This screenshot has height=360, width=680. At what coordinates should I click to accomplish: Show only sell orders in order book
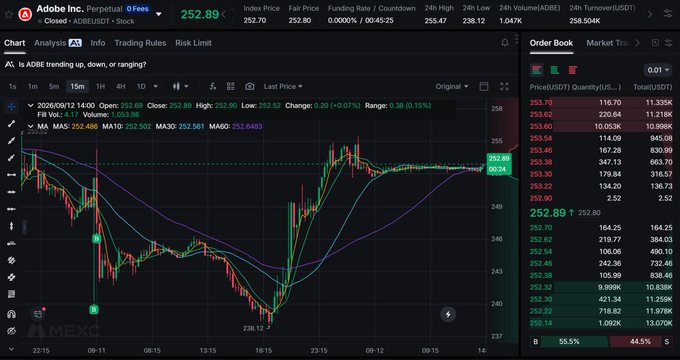572,70
